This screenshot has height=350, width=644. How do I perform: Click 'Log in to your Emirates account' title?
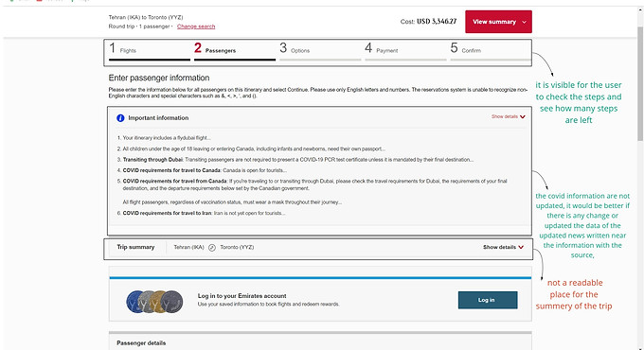(241, 296)
